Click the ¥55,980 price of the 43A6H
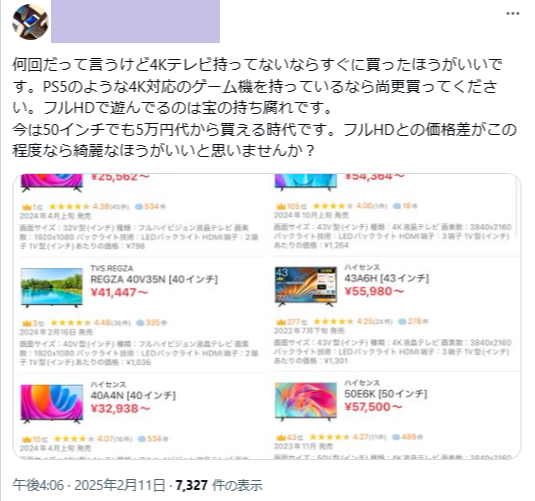This screenshot has width=535, height=501. click(374, 291)
